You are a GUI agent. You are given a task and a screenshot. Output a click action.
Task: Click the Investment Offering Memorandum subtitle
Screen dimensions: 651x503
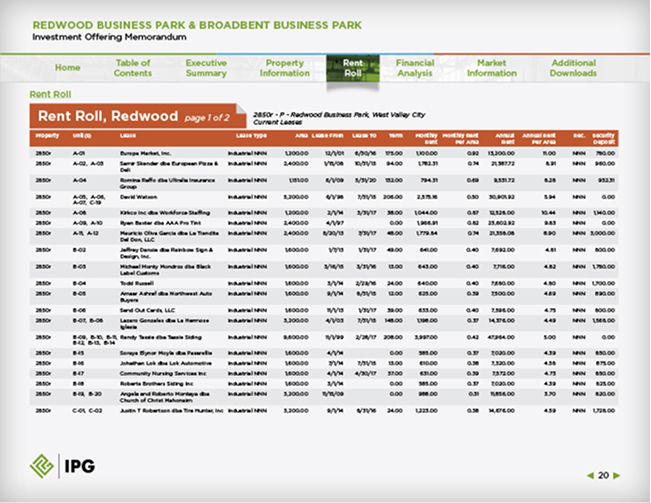point(110,37)
